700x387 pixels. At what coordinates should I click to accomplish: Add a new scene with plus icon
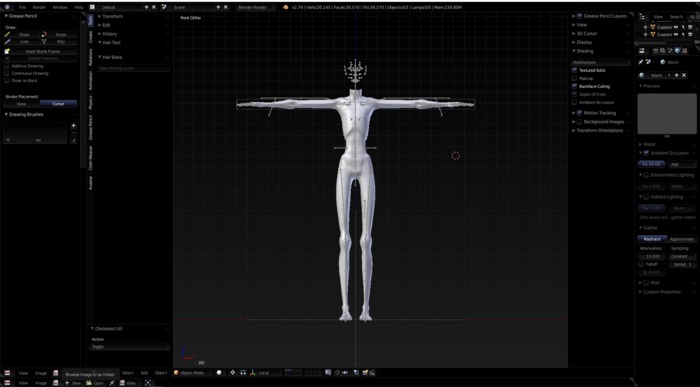pos(218,7)
